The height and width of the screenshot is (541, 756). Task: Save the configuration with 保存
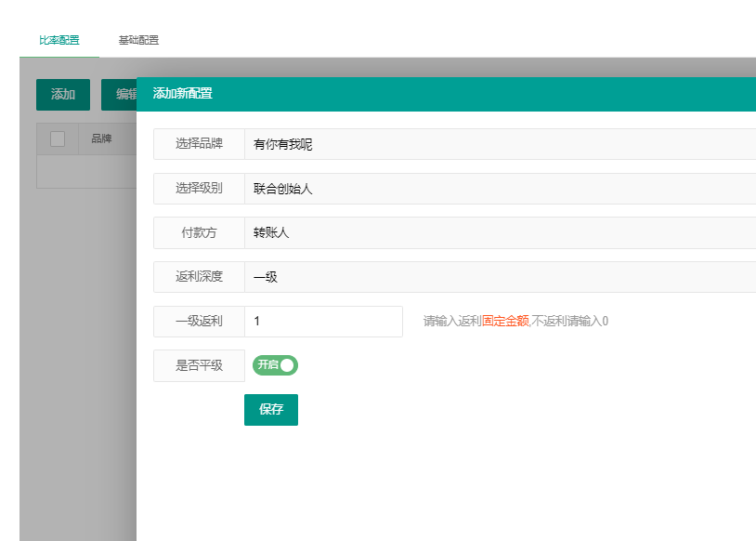(x=271, y=410)
